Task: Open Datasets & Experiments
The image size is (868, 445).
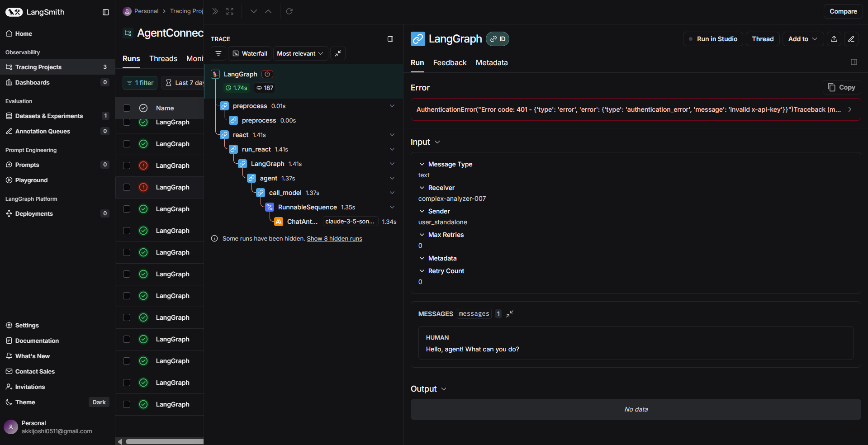Action: point(57,116)
